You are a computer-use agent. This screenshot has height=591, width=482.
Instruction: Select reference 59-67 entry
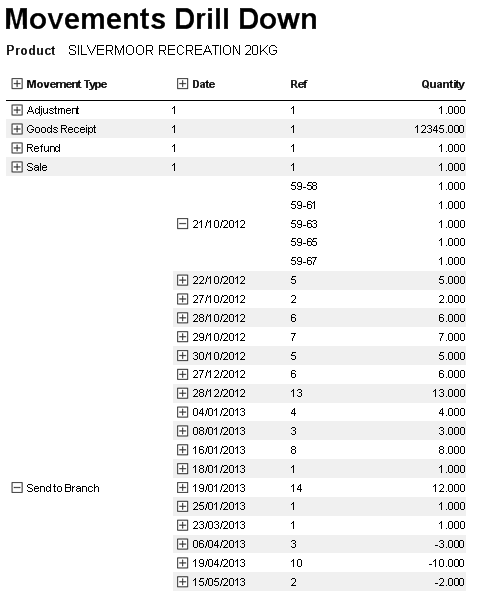[x=303, y=261]
